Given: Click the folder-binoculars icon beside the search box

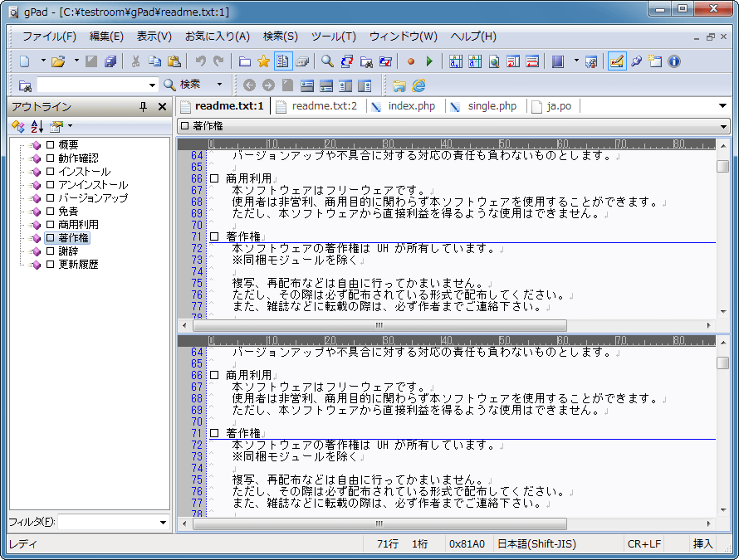Looking at the screenshot, I should pos(25,85).
